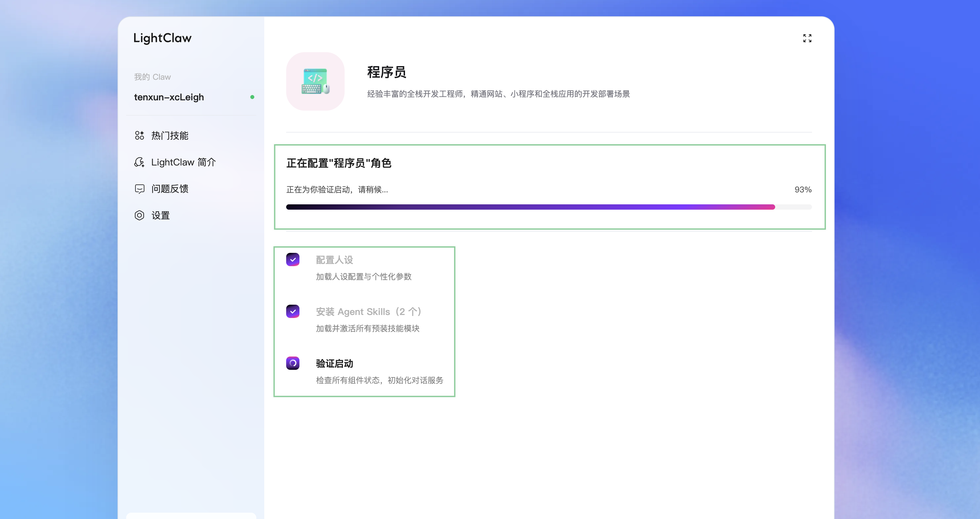This screenshot has width=980, height=519.
Task: Click the checked box beside 安装 Agent Skills
Action: tap(292, 311)
